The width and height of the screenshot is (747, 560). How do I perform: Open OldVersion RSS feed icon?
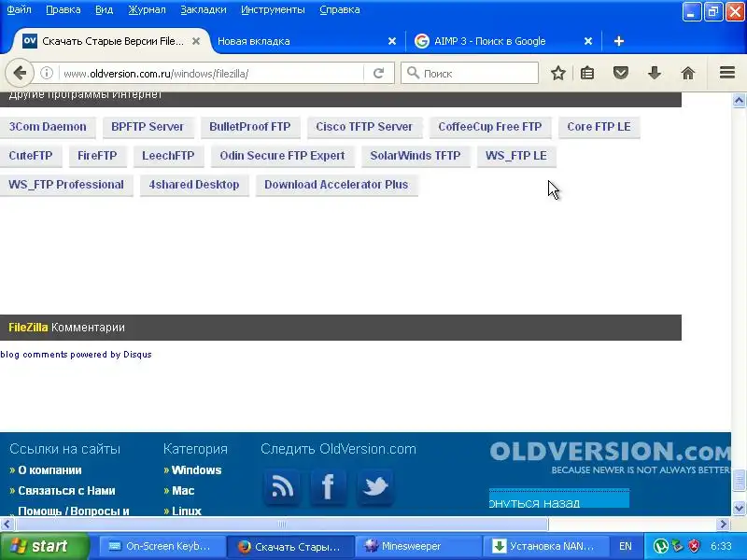[282, 487]
